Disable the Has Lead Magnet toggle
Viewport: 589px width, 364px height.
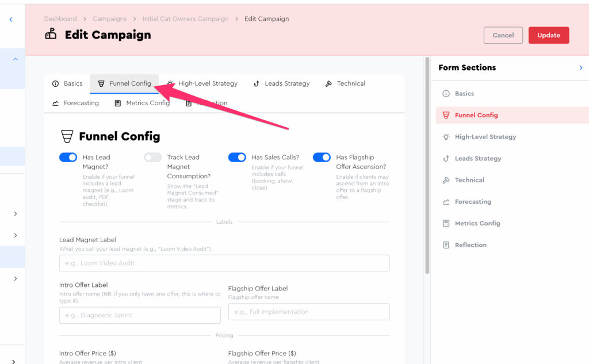click(x=68, y=158)
